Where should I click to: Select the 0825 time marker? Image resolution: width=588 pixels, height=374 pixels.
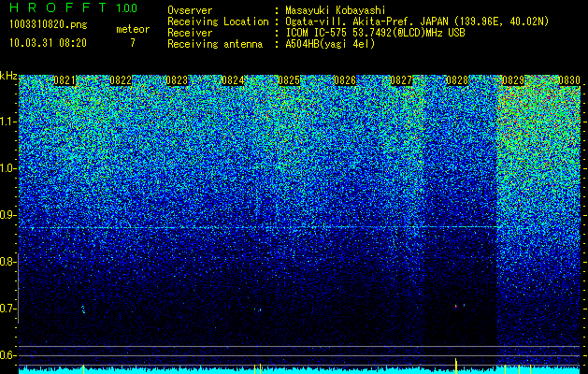click(x=289, y=80)
